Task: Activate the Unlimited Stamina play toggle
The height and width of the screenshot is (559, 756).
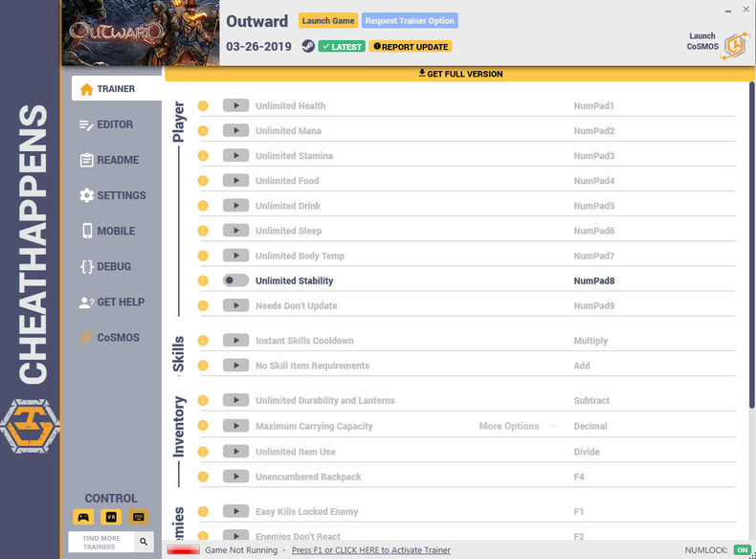Action: click(x=235, y=156)
